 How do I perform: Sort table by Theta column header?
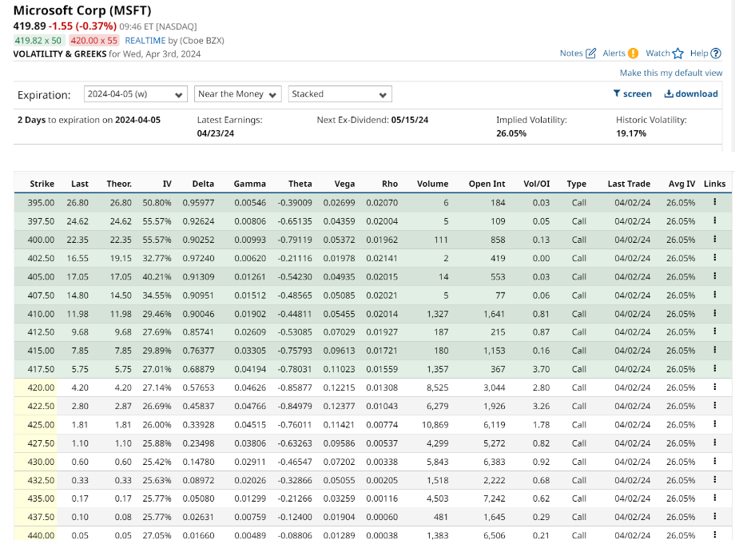[x=300, y=184]
